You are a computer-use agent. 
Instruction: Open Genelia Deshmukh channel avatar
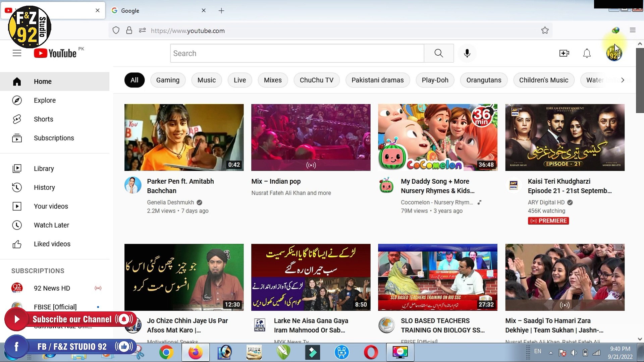tap(133, 185)
